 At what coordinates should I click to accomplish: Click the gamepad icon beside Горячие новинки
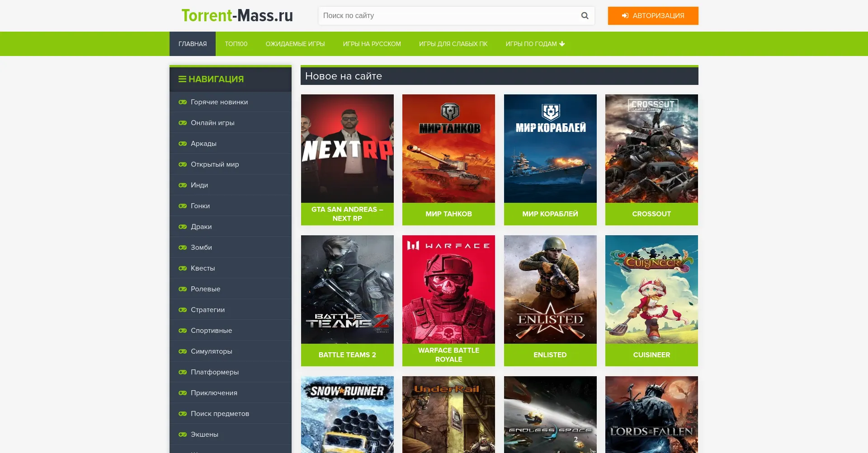click(183, 102)
